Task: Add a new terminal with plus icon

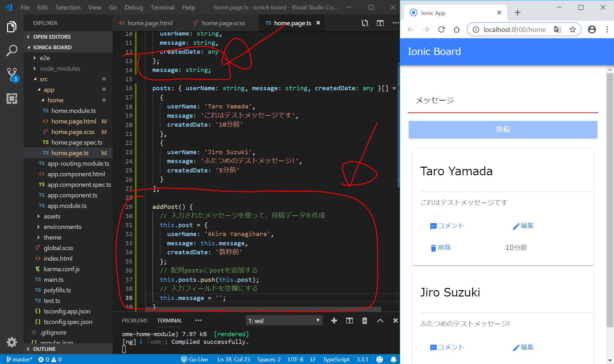Action: pyautogui.click(x=334, y=320)
